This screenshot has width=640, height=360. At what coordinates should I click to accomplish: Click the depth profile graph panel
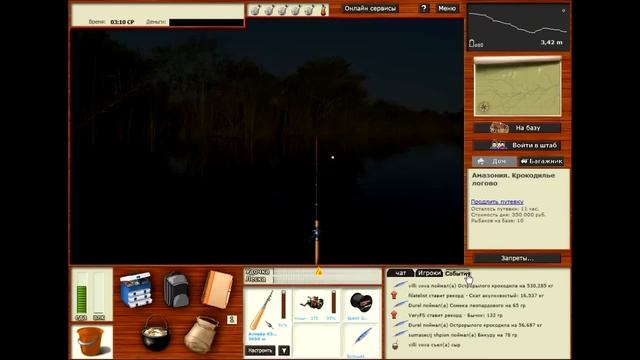click(x=517, y=27)
